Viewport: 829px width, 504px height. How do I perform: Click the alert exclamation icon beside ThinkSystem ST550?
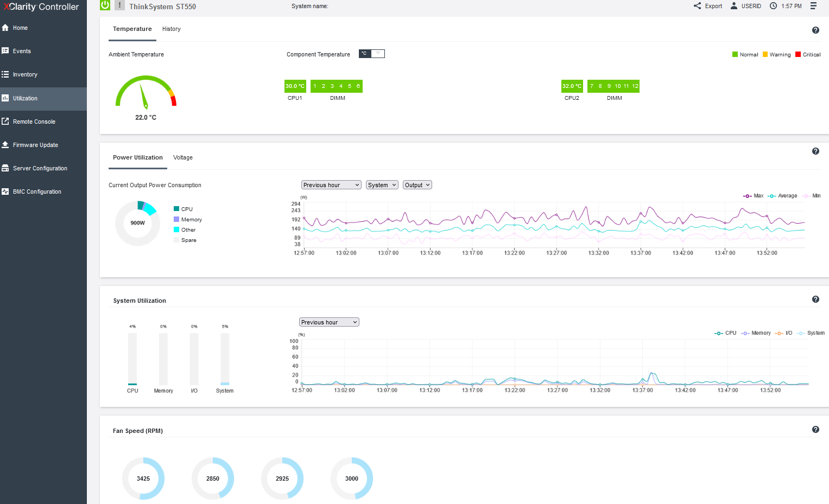(119, 5)
